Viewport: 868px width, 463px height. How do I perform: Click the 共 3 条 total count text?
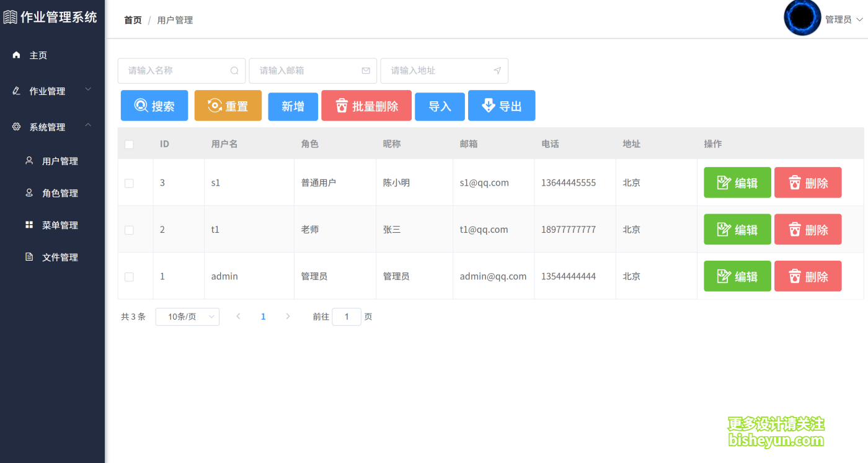pos(133,317)
